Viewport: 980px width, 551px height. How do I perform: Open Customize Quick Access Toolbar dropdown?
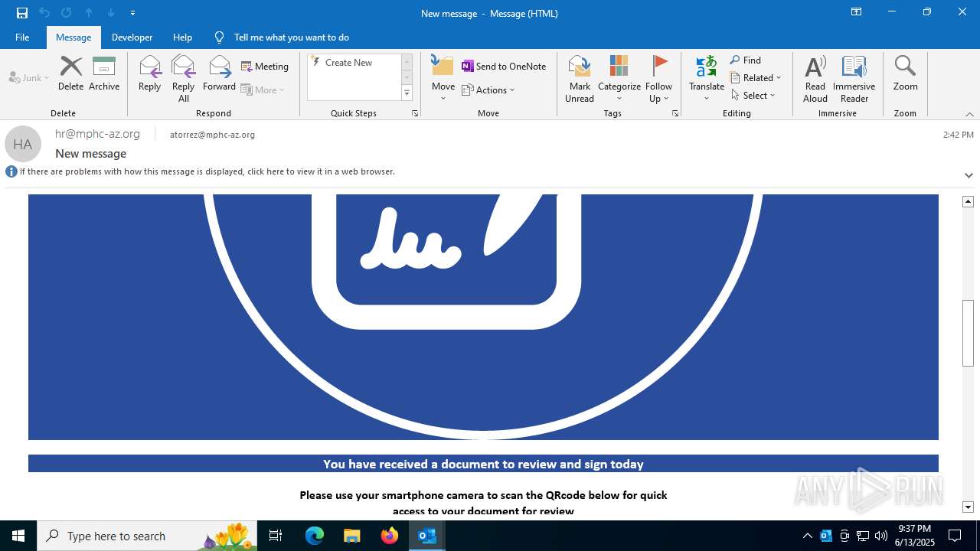(133, 13)
